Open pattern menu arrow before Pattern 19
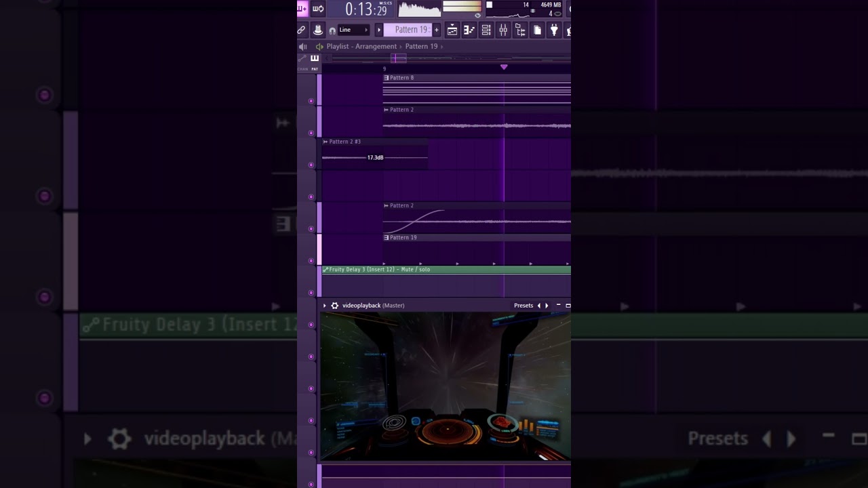The width and height of the screenshot is (868, 488). point(379,30)
